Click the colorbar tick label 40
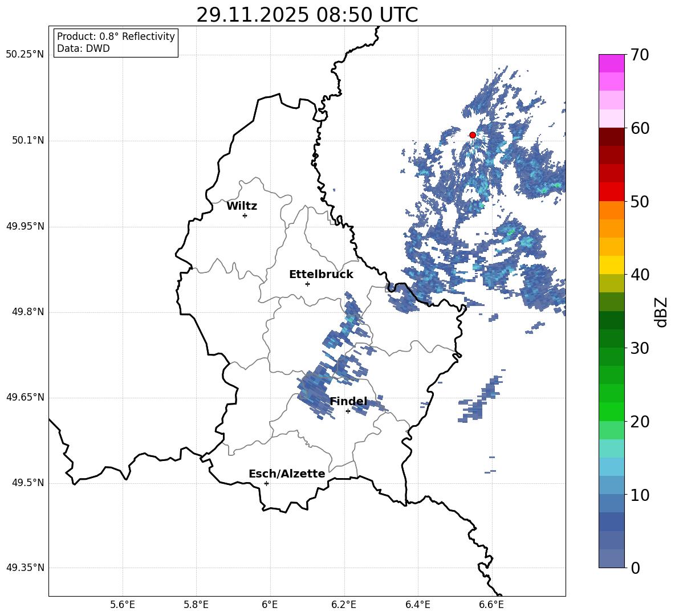675x616 pixels. pos(640,275)
